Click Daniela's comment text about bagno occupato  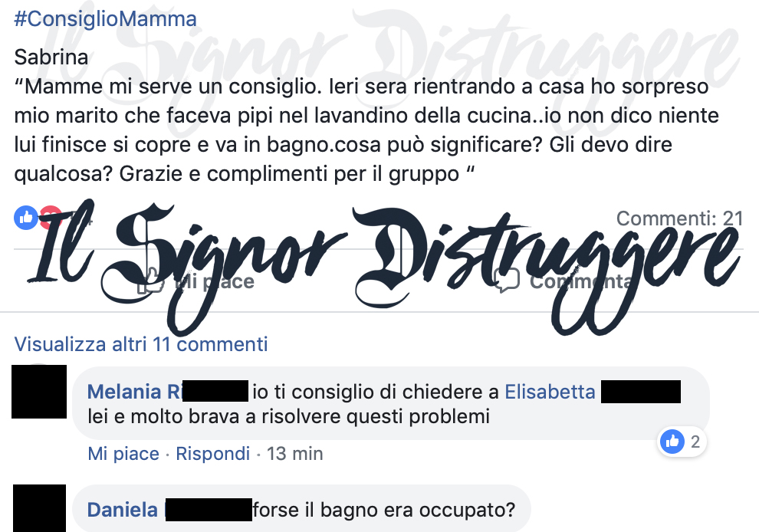(384, 510)
